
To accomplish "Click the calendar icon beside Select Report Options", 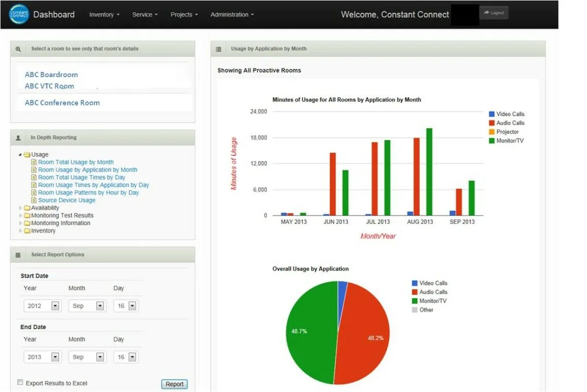I will (18, 255).
